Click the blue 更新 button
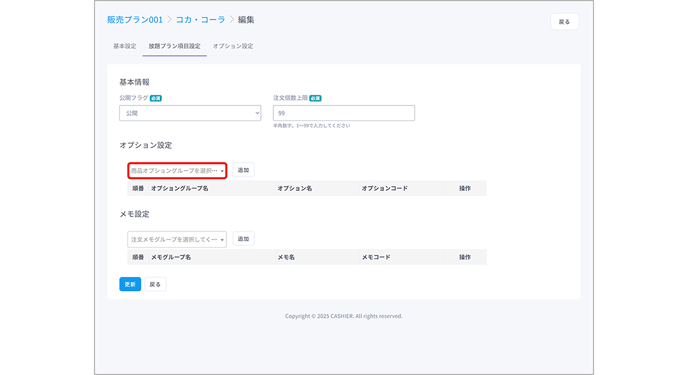688x375 pixels. tap(130, 284)
